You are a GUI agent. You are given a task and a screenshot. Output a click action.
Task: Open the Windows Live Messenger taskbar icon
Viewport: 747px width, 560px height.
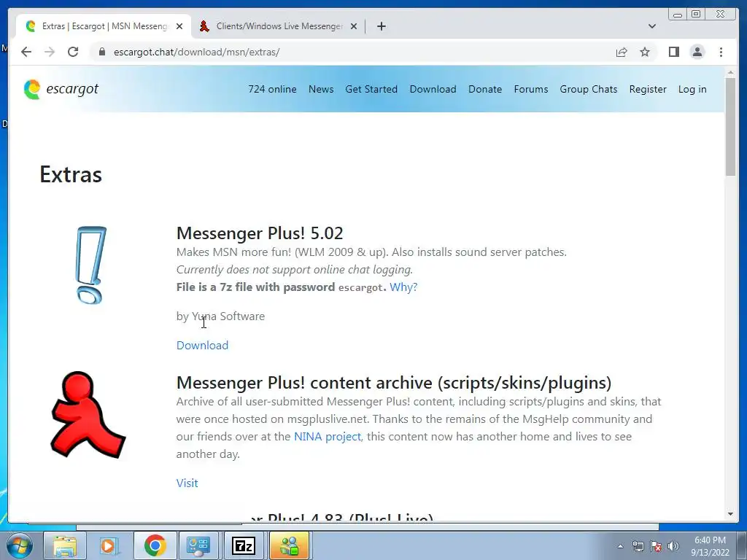click(x=289, y=545)
